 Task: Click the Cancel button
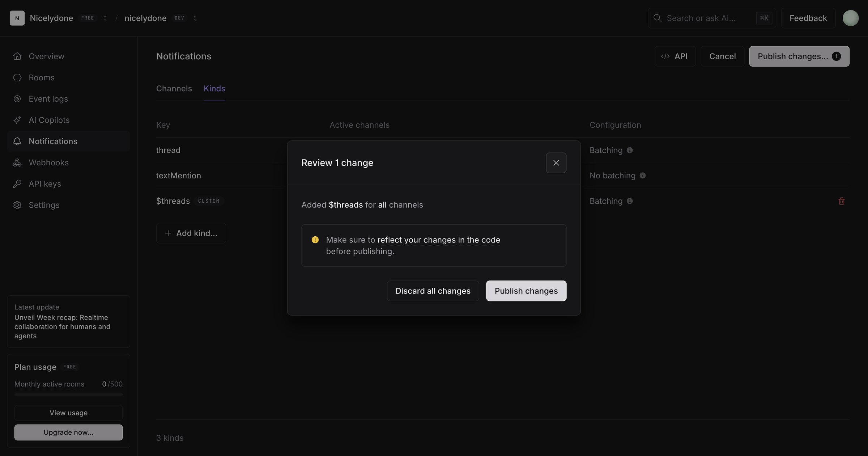722,56
